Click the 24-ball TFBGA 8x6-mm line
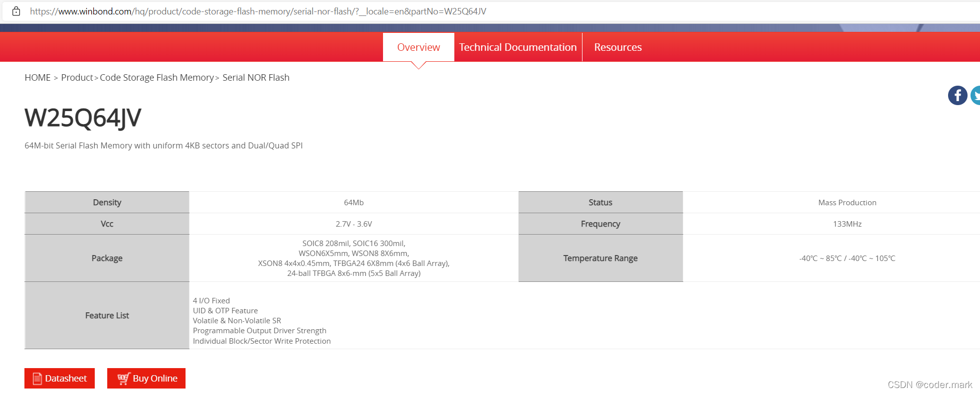 [x=354, y=273]
